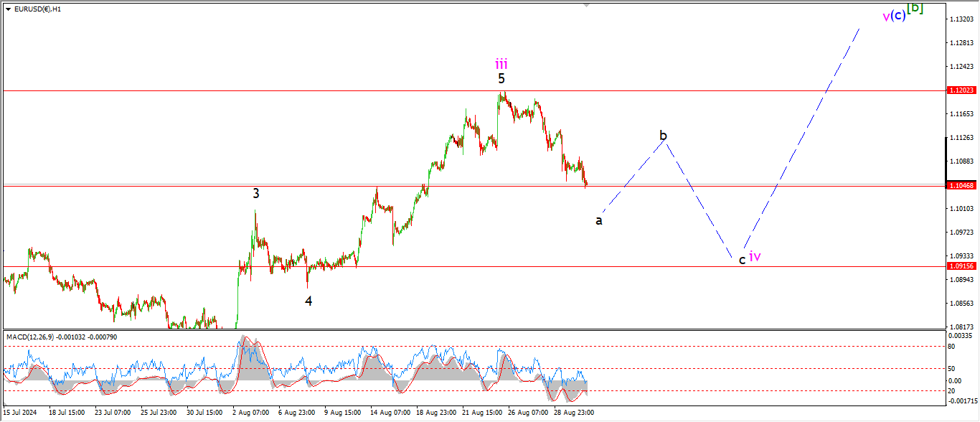The width and height of the screenshot is (980, 422).
Task: Click the wave 5 label at peak
Action: [x=501, y=79]
